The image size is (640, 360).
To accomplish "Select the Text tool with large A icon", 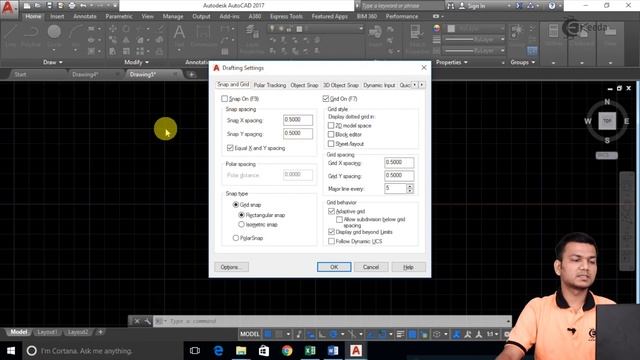I will click(x=179, y=36).
